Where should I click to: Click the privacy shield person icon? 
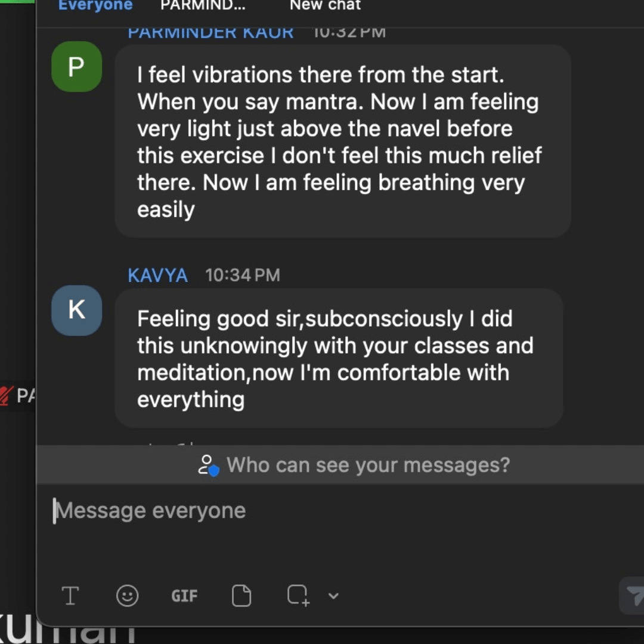tap(208, 465)
